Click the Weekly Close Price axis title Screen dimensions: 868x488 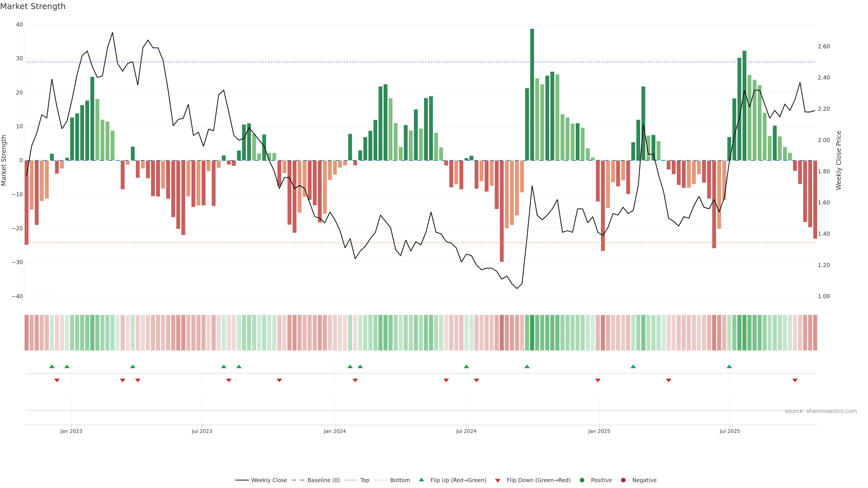point(839,160)
